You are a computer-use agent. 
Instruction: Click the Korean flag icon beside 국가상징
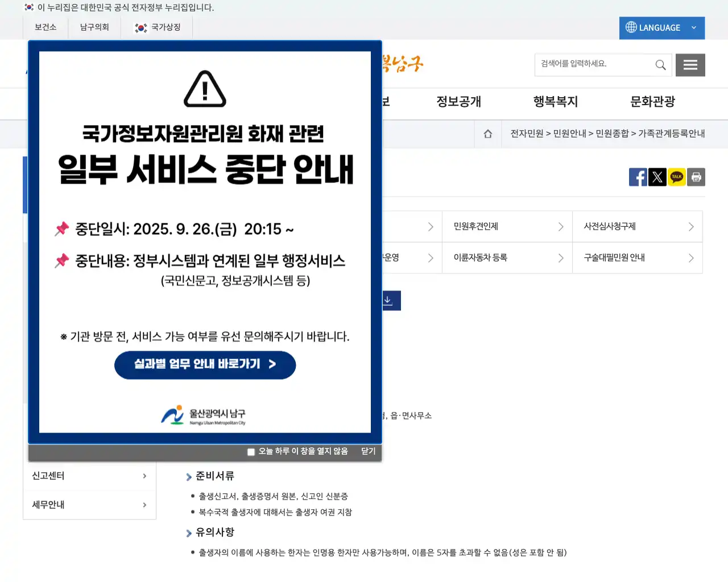tap(141, 28)
